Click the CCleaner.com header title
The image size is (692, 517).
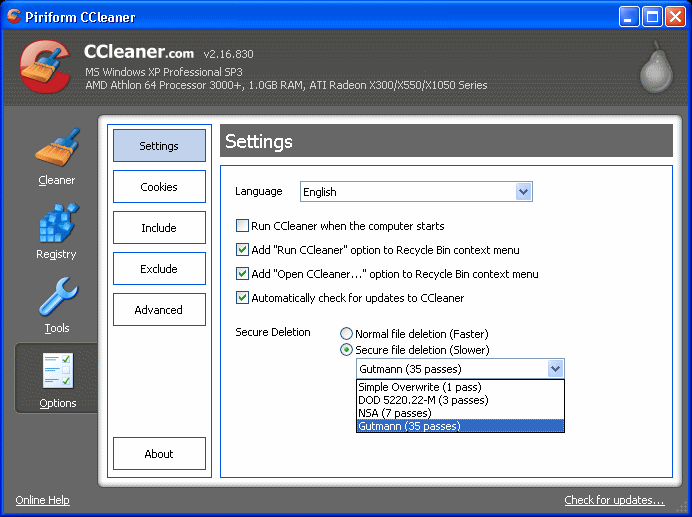pos(139,52)
